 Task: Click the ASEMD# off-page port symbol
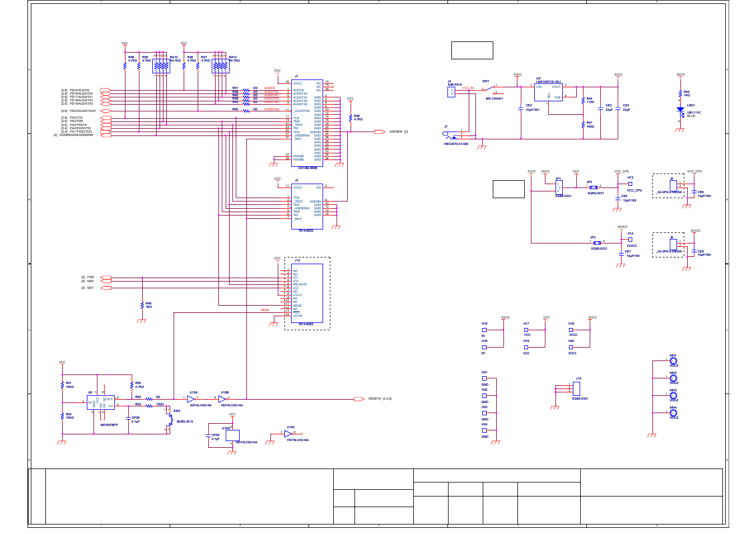[x=380, y=132]
